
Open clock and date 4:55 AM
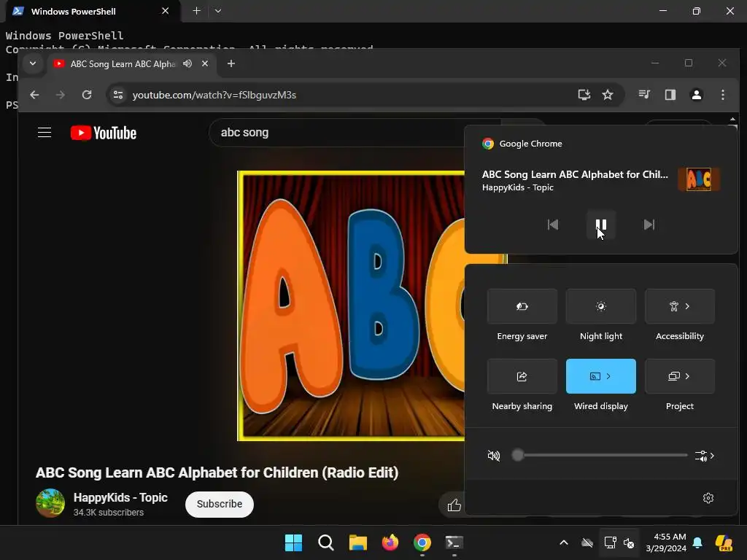pos(665,542)
